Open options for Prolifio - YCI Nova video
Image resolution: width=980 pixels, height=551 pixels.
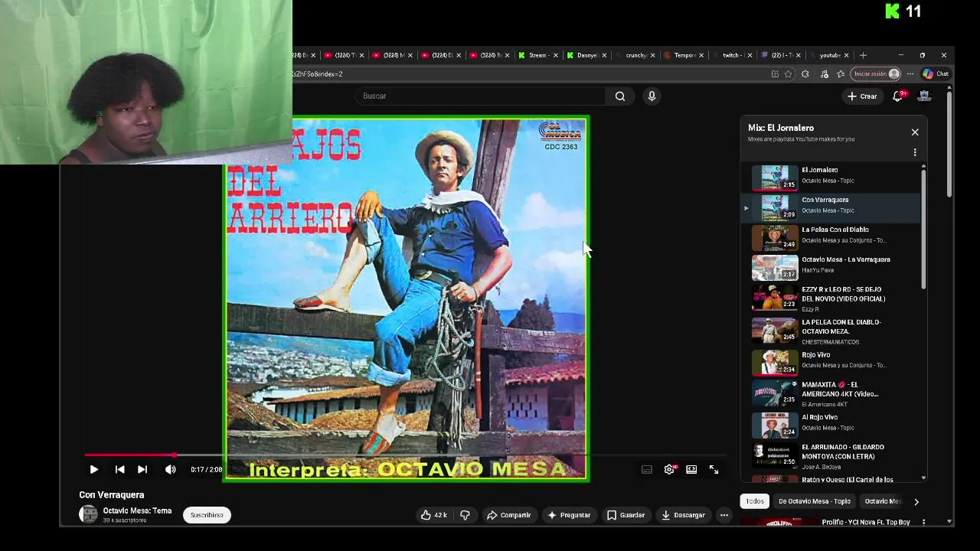click(x=923, y=522)
